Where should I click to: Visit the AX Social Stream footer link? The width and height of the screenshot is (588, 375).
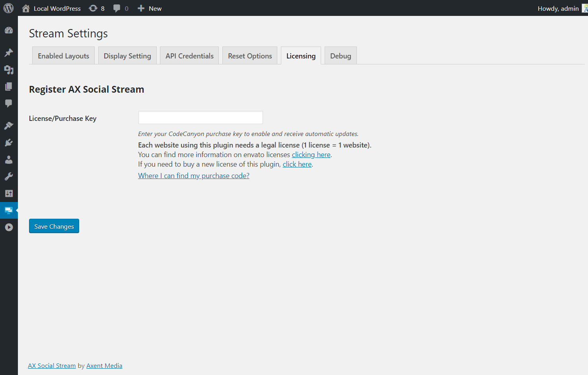point(52,366)
